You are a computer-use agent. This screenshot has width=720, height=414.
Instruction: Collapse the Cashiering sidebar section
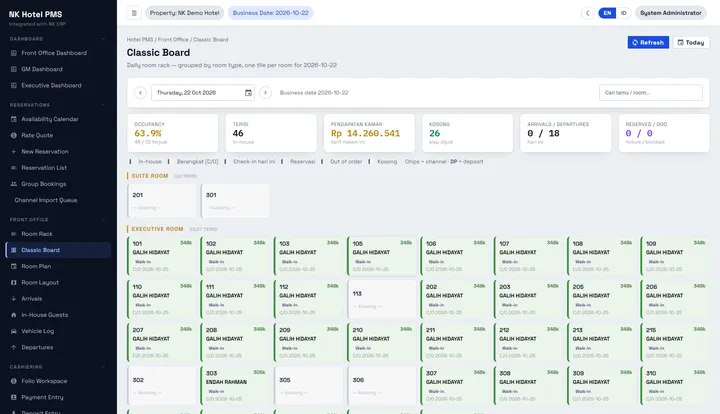point(103,367)
